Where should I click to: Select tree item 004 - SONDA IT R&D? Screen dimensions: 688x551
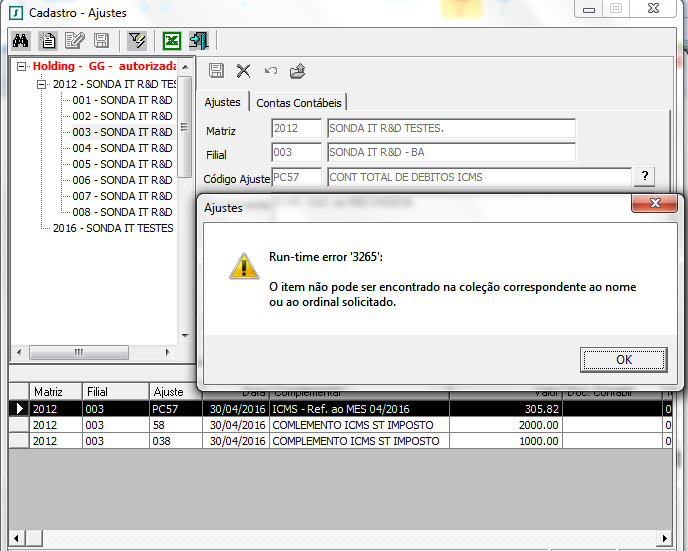122,148
